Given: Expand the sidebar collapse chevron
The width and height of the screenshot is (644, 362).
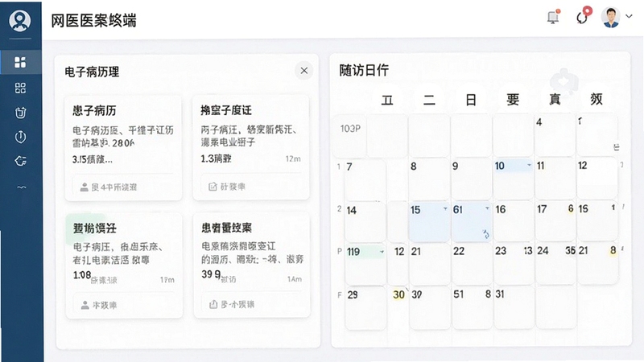Looking at the screenshot, I should (x=22, y=187).
